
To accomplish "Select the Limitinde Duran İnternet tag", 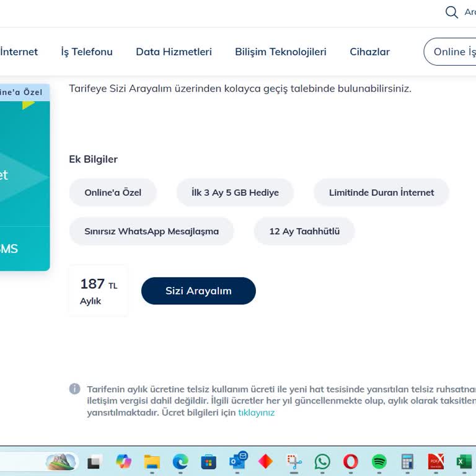I will click(381, 193).
